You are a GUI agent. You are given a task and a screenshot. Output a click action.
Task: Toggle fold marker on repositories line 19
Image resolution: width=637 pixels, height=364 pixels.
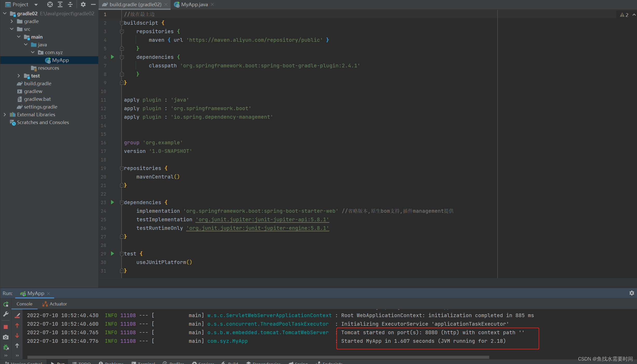[x=122, y=168]
